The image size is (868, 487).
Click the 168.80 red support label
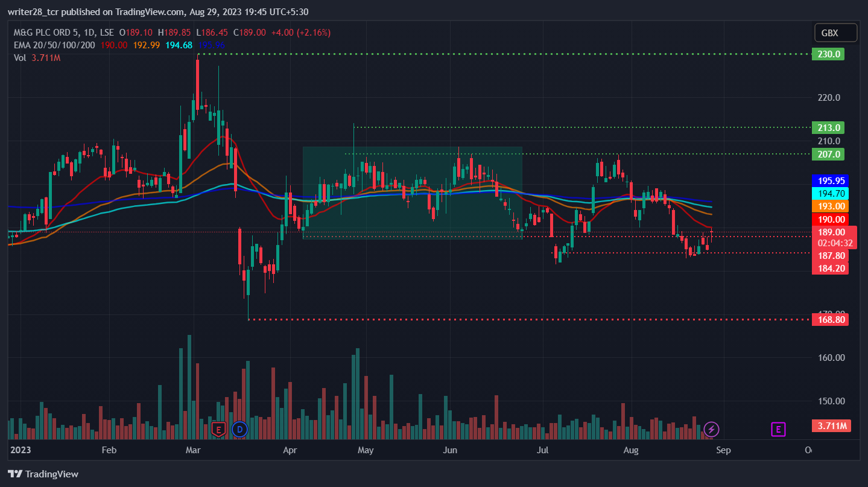click(x=831, y=319)
